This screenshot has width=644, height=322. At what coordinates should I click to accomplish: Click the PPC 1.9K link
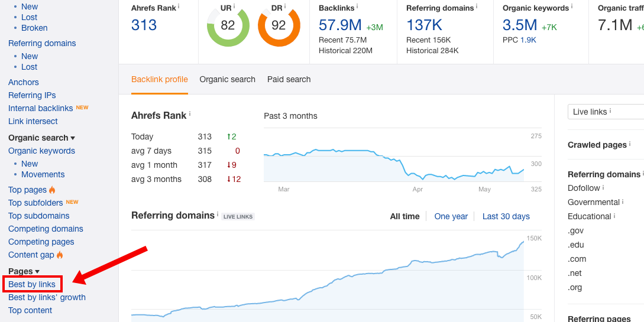pyautogui.click(x=528, y=40)
